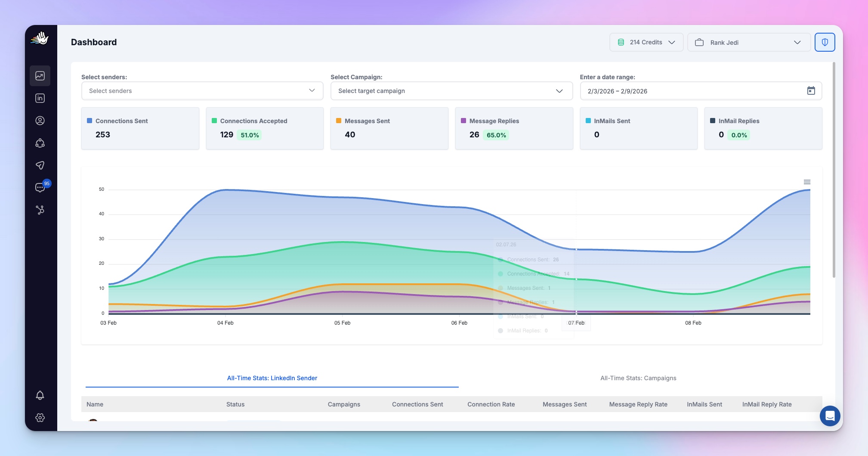Screen dimensions: 868x456
Task: Open the app logo home icon
Action: click(40, 38)
